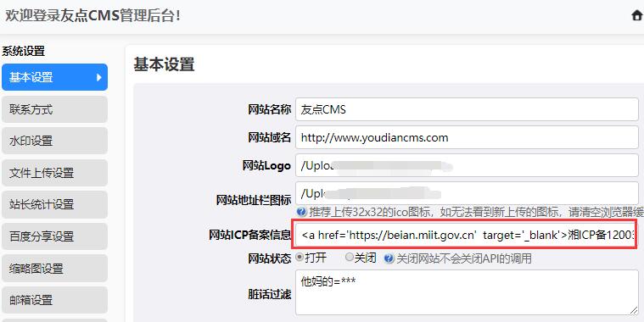The width and height of the screenshot is (644, 322).
Task: Click the home icon in header
Action: 637,15
